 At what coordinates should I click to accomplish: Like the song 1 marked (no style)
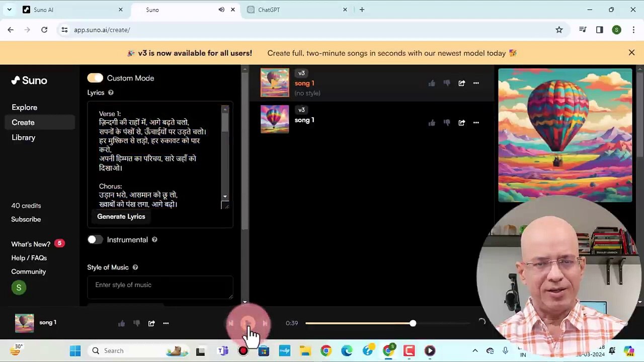(x=432, y=83)
